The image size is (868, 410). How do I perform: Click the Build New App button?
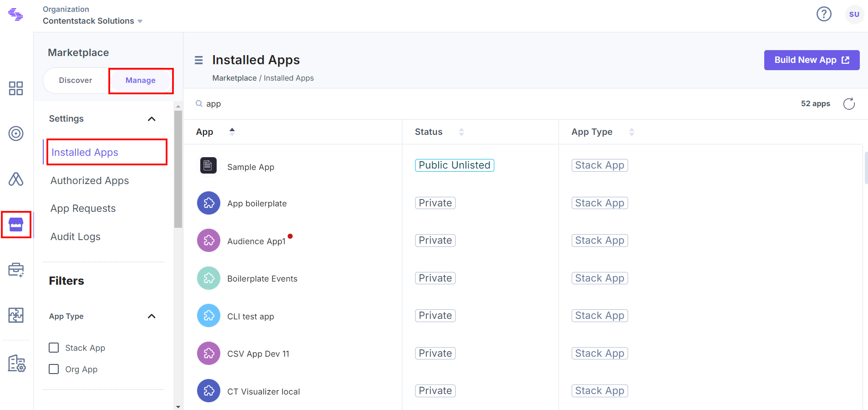point(812,60)
